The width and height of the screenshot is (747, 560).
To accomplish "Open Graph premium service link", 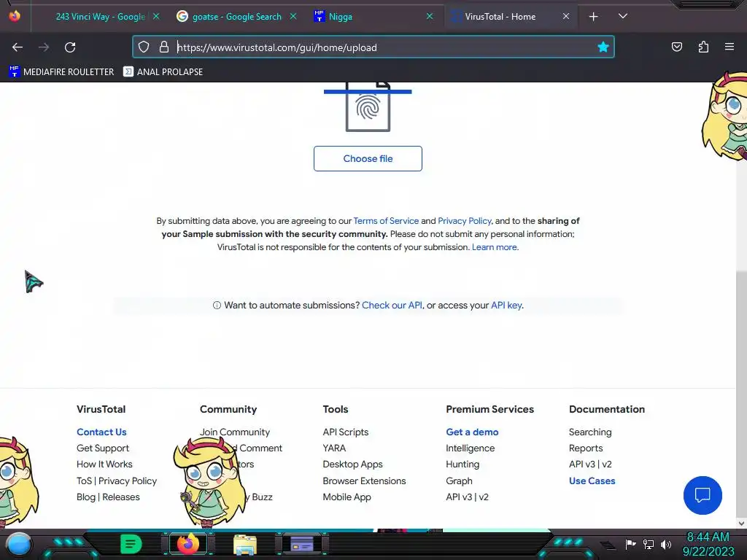I will (x=460, y=481).
